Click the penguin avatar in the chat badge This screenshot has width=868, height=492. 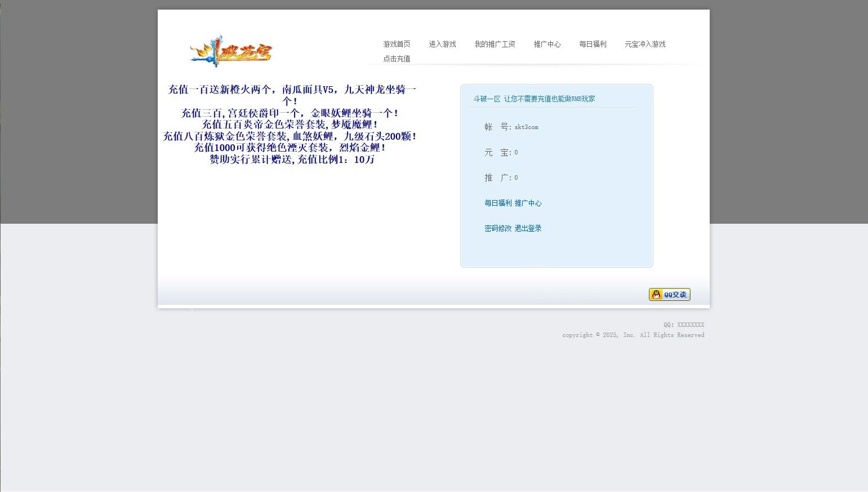pyautogui.click(x=657, y=294)
